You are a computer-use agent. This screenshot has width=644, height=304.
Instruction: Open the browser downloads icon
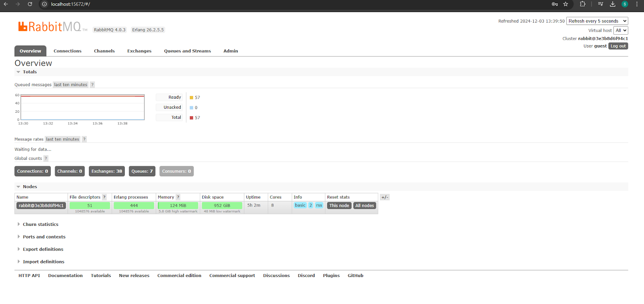pos(613,4)
